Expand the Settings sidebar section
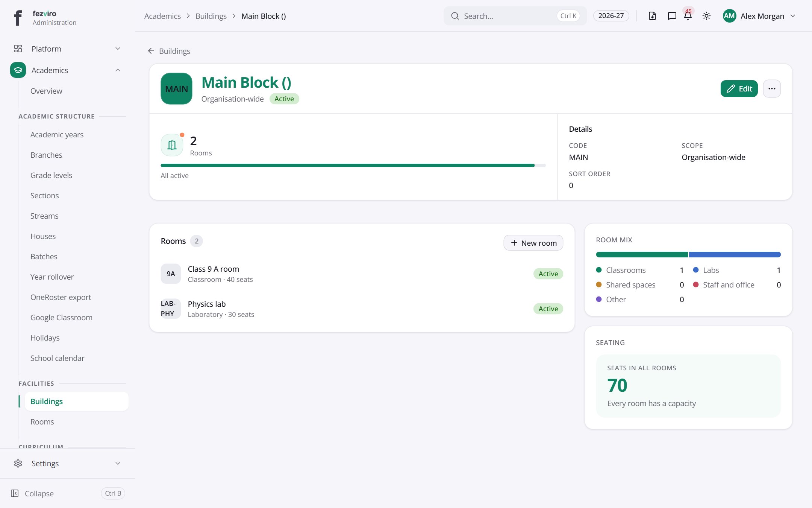This screenshot has height=508, width=812. click(68, 463)
